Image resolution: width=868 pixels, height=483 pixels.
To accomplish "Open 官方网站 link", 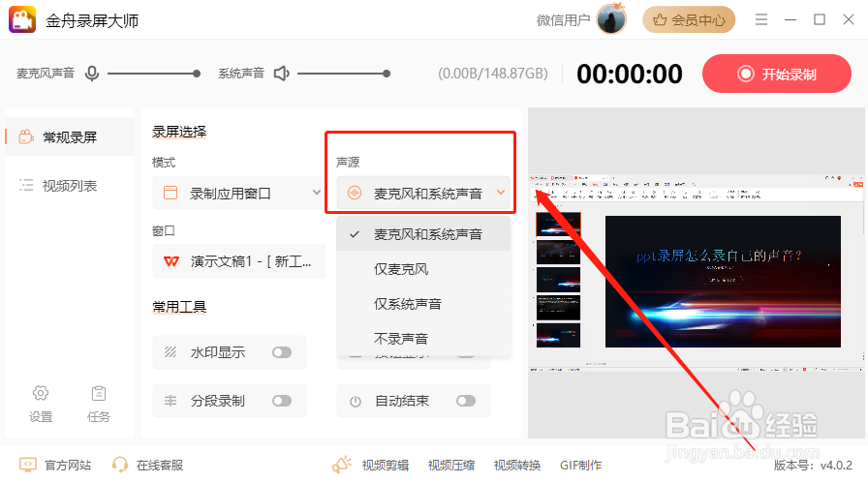I will pyautogui.click(x=55, y=465).
